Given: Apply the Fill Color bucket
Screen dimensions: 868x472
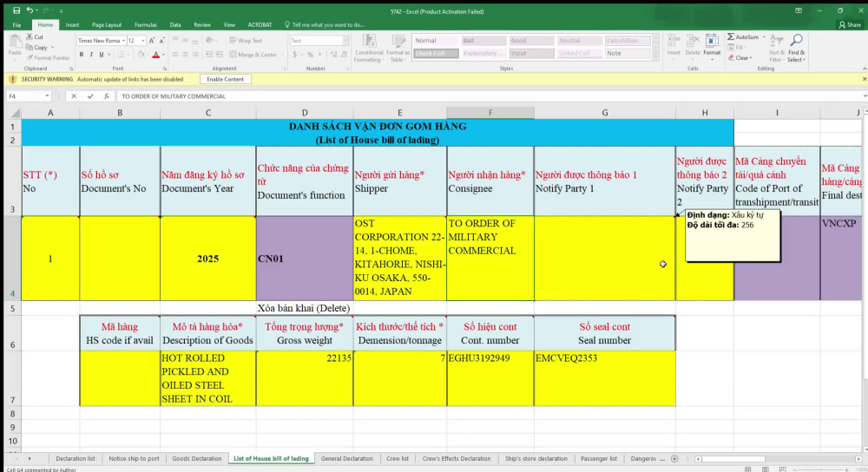Looking at the screenshot, I should 141,55.
